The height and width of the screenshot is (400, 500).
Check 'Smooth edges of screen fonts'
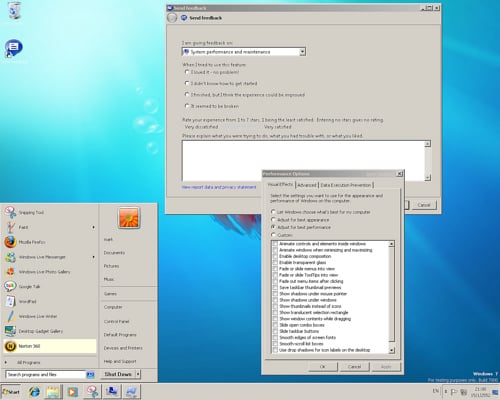point(275,337)
